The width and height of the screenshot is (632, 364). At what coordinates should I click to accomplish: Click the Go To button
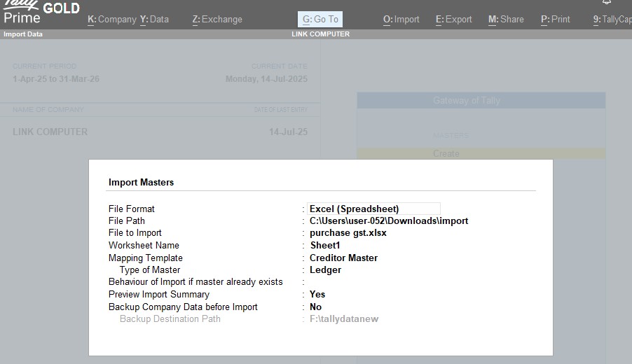320,20
